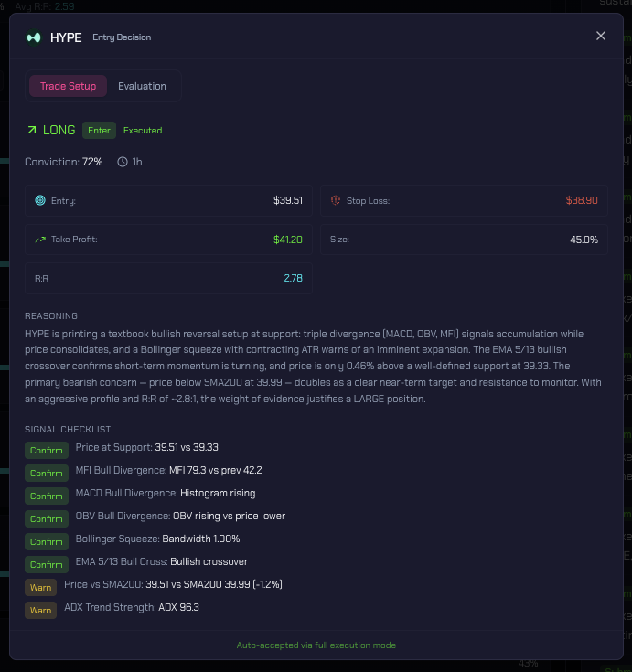Click the Stop Loss shield icon

pyautogui.click(x=336, y=200)
